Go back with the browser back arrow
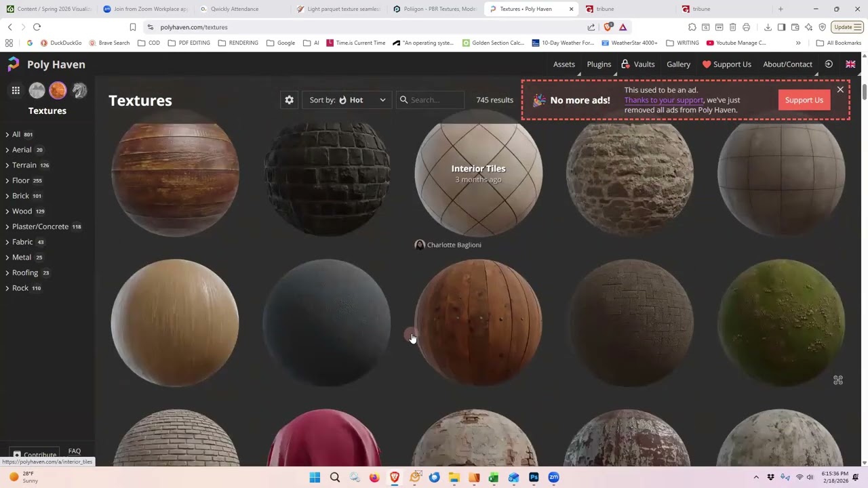Viewport: 868px width, 488px height. pos(10,27)
